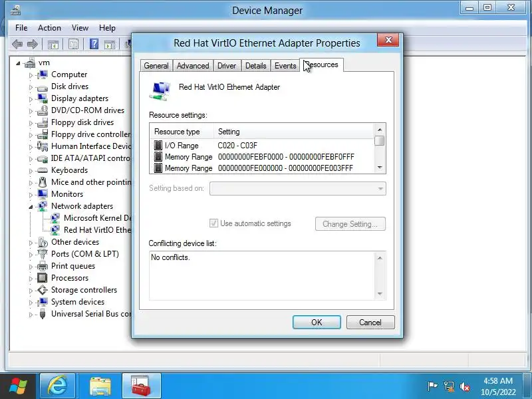This screenshot has width=532, height=399.
Task: Open the File menu
Action: (21, 28)
